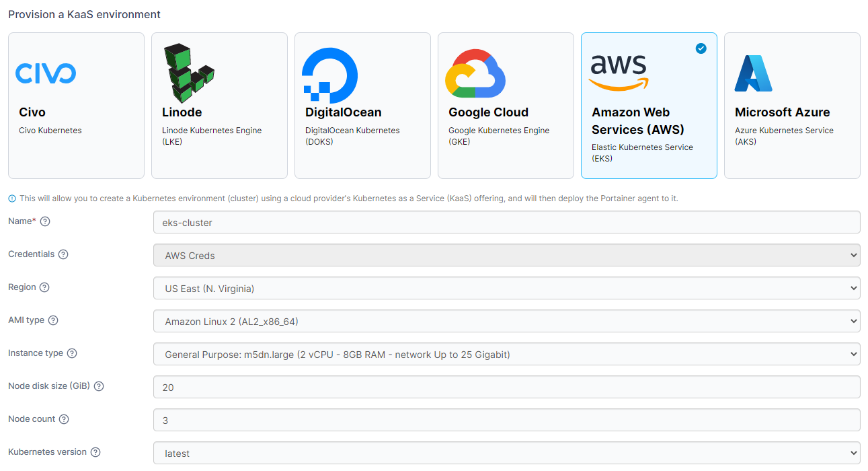Image resolution: width=868 pixels, height=471 pixels.
Task: Open the AMI type dropdown
Action: click(x=507, y=321)
